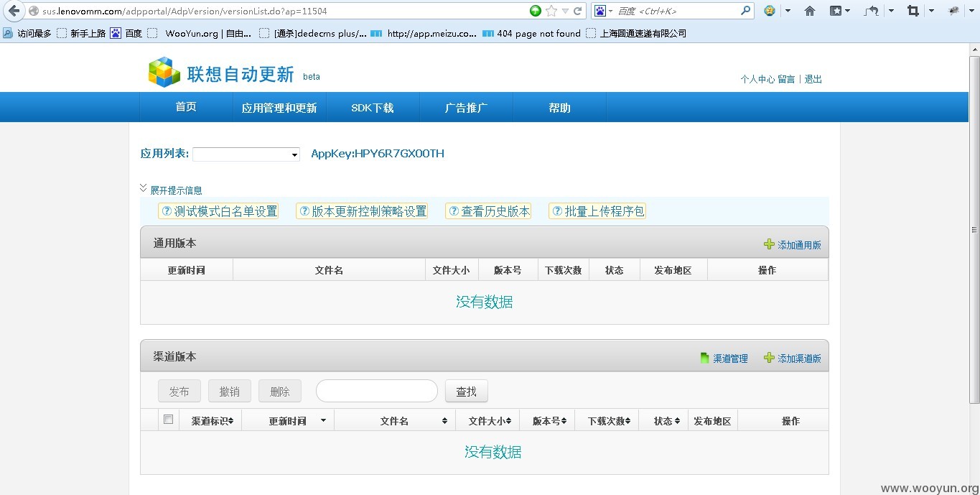Open the 留言 link
This screenshot has height=495, width=980.
[x=786, y=79]
